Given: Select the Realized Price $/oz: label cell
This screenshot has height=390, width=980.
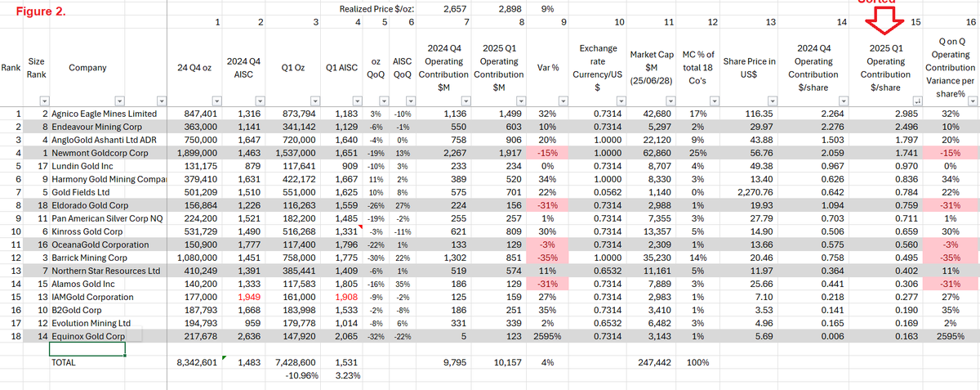Looking at the screenshot, I should coord(377,8).
